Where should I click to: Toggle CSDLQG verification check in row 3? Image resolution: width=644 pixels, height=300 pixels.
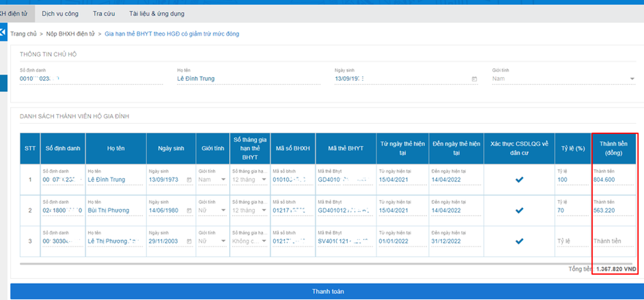(519, 241)
